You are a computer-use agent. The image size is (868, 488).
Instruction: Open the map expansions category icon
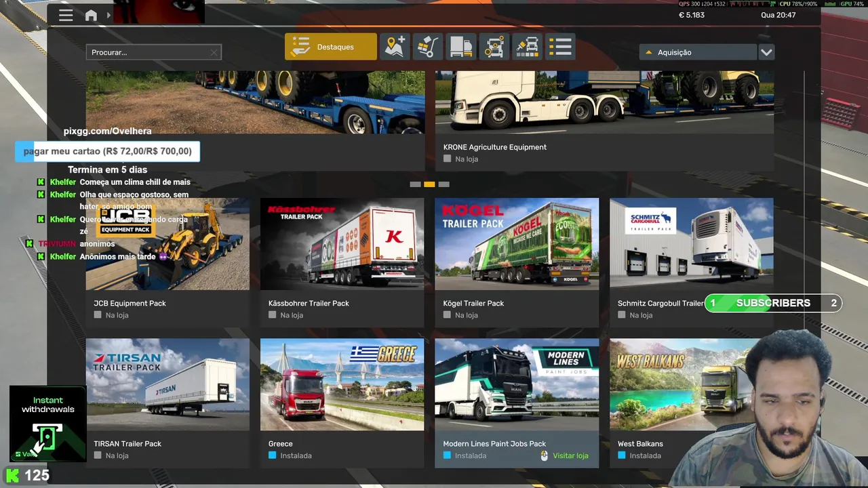(x=395, y=47)
